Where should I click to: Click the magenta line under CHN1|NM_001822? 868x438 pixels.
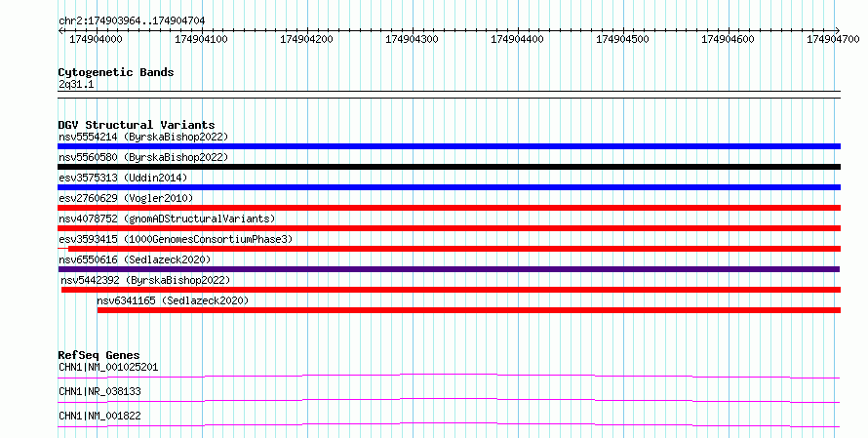tap(449, 424)
